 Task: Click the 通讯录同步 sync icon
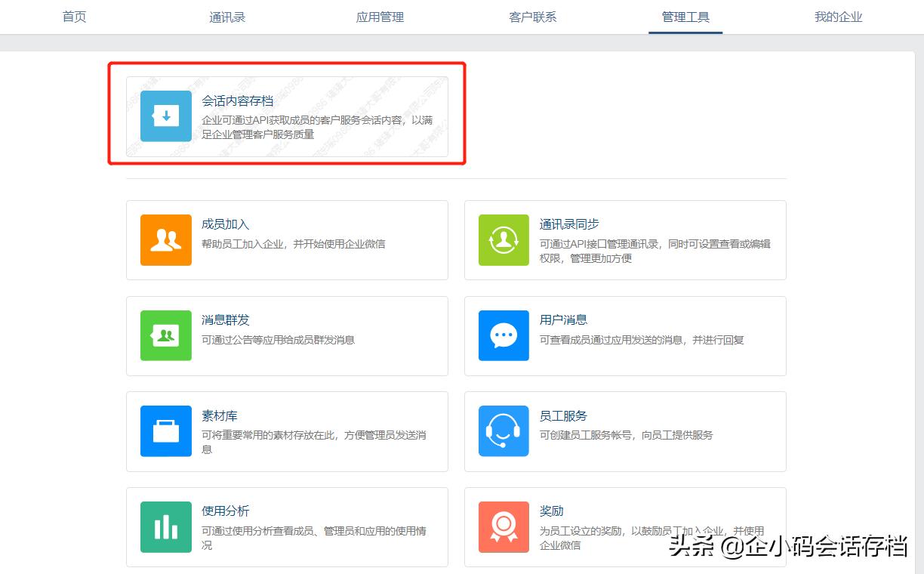(x=504, y=240)
